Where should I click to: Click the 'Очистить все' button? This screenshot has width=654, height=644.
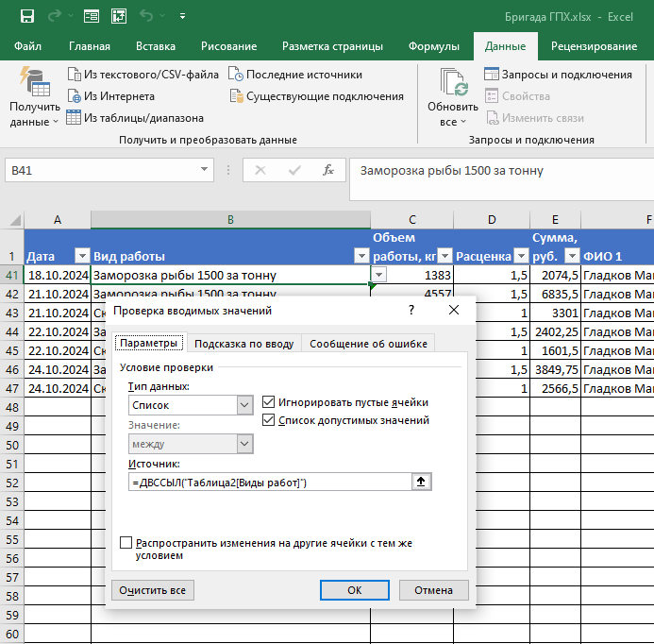coord(153,590)
